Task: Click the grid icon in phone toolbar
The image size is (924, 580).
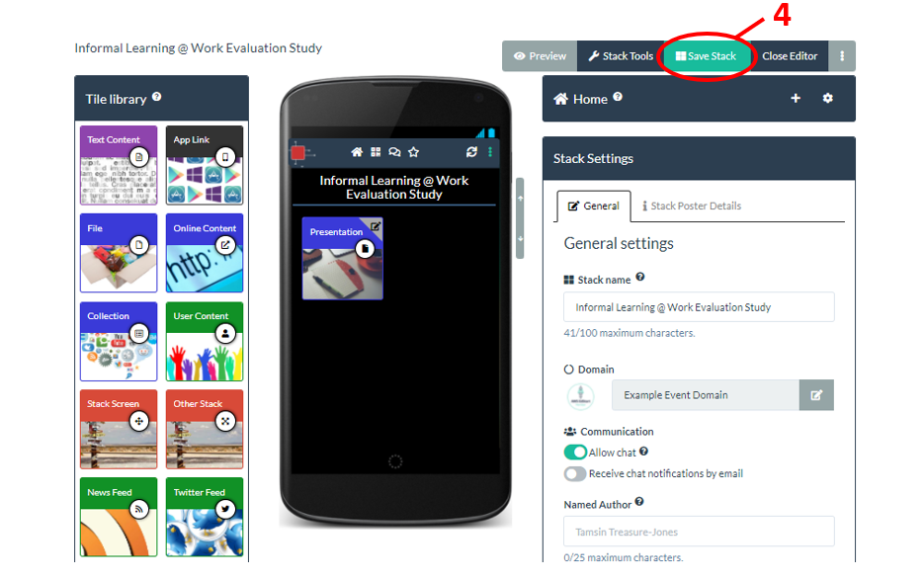Action: [376, 152]
